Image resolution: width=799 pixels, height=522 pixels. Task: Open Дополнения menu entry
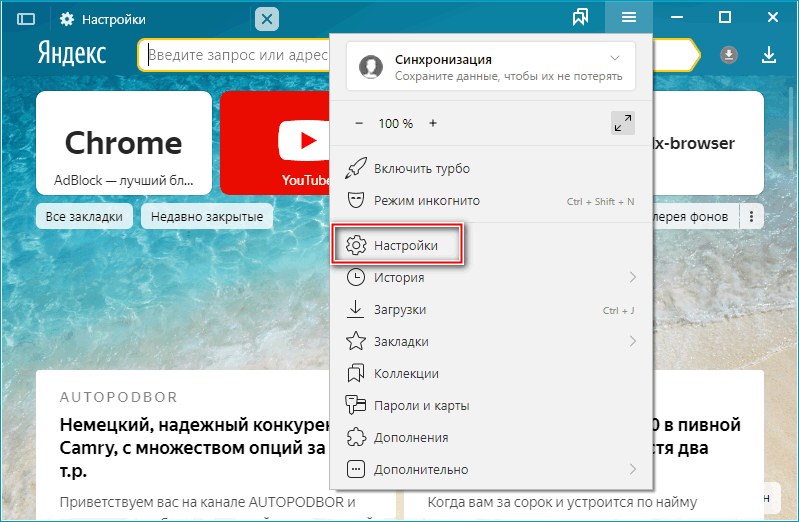coord(491,438)
